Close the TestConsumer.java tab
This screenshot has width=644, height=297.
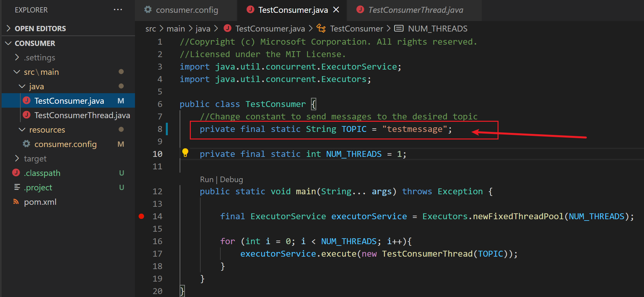[x=336, y=10]
